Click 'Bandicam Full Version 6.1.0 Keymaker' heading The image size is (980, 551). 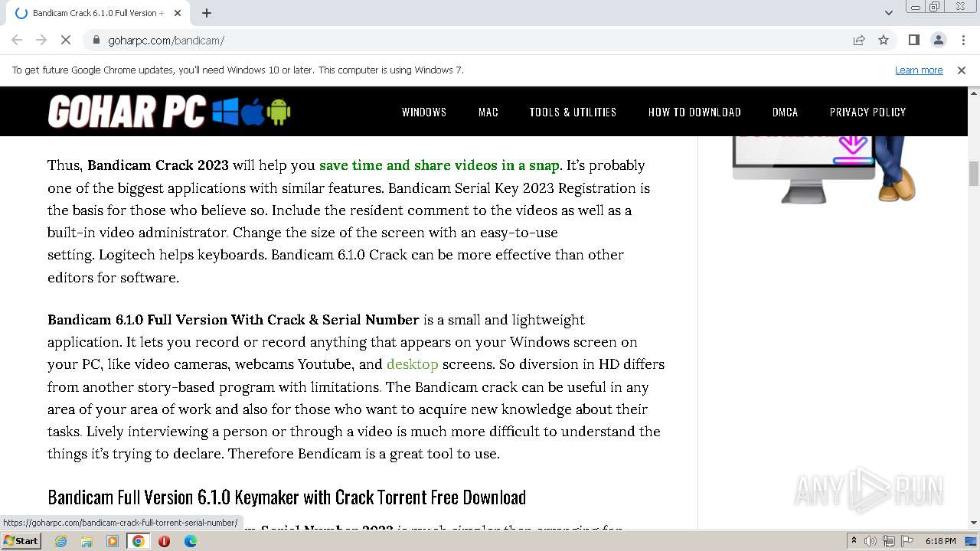click(x=286, y=497)
